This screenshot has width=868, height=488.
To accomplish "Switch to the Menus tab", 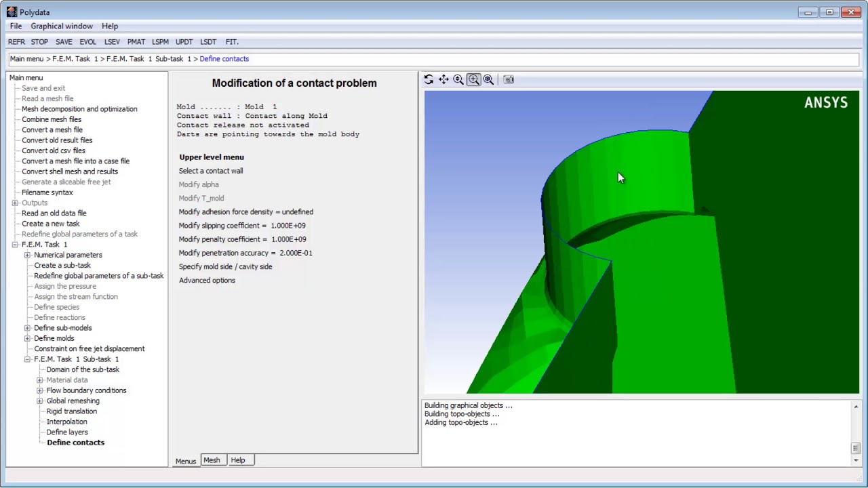I will pos(186,461).
